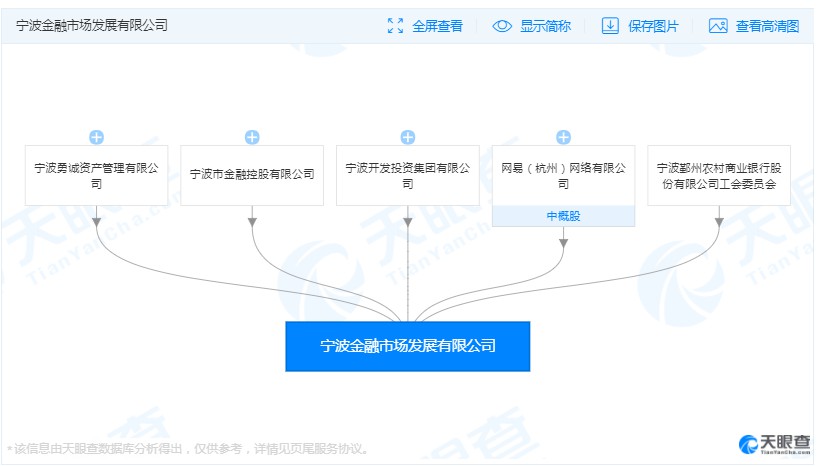Select the 宁波市金融控股有限公司 node
This screenshot has width=821, height=466.
252,175
